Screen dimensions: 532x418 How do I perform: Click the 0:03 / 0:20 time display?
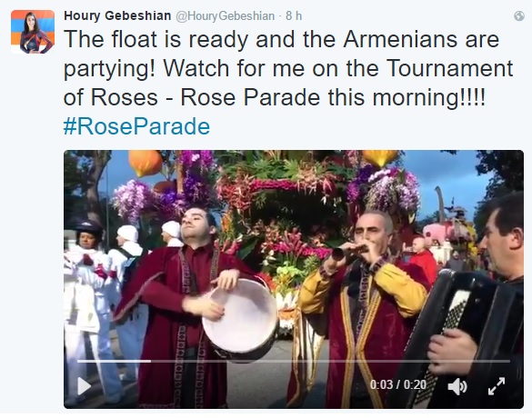click(x=398, y=384)
